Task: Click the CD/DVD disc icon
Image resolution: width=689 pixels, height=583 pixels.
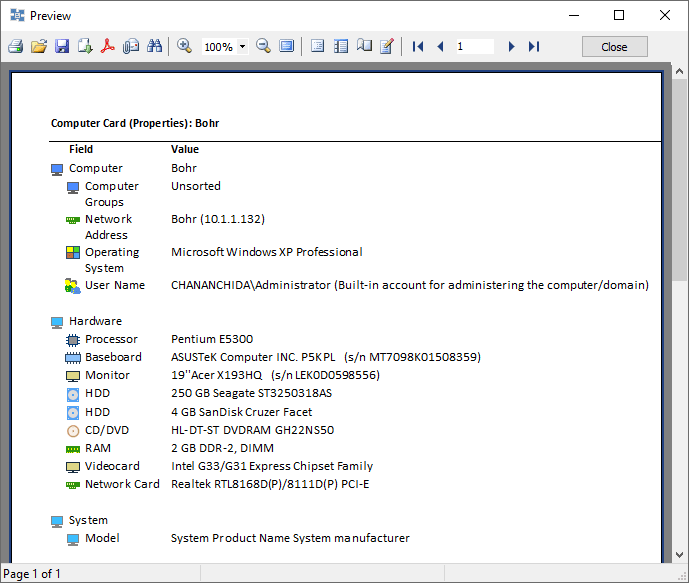Action: point(73,431)
